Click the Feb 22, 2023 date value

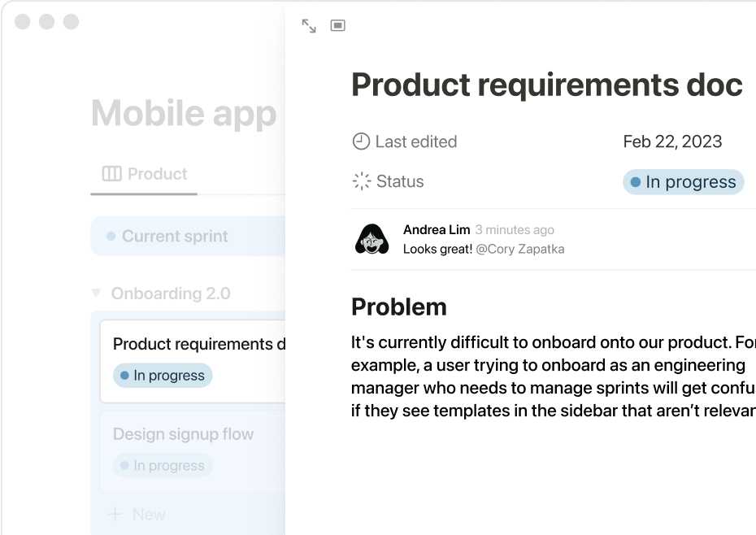pos(672,141)
